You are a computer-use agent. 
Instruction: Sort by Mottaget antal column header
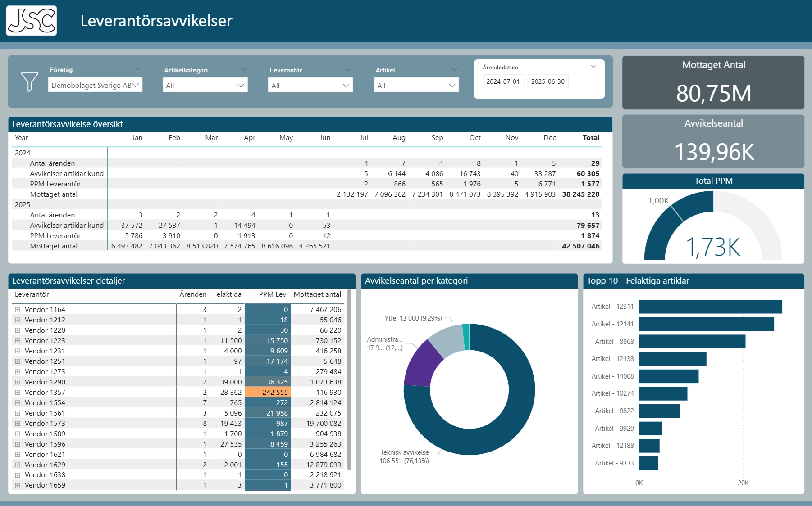[x=317, y=294]
